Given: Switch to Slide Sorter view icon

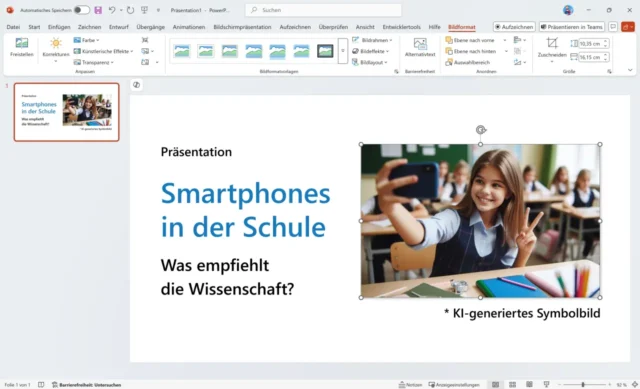Looking at the screenshot, I should pos(512,385).
